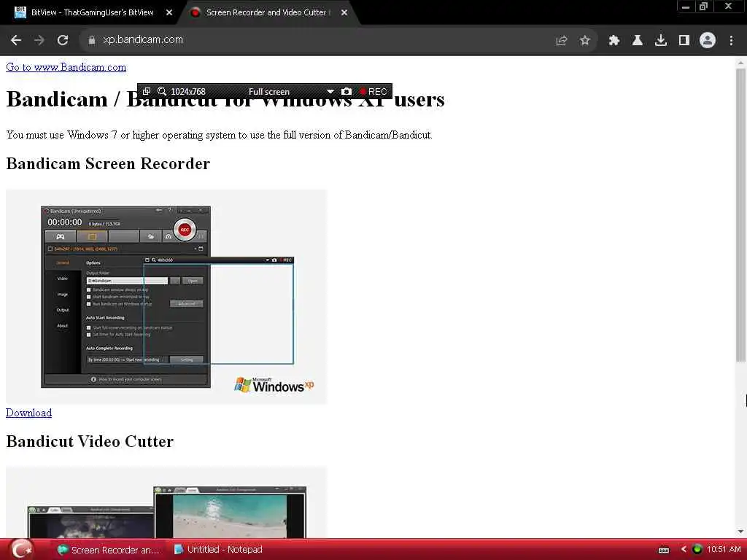
Task: Close the Screen Recorder tab
Action: [x=344, y=13]
